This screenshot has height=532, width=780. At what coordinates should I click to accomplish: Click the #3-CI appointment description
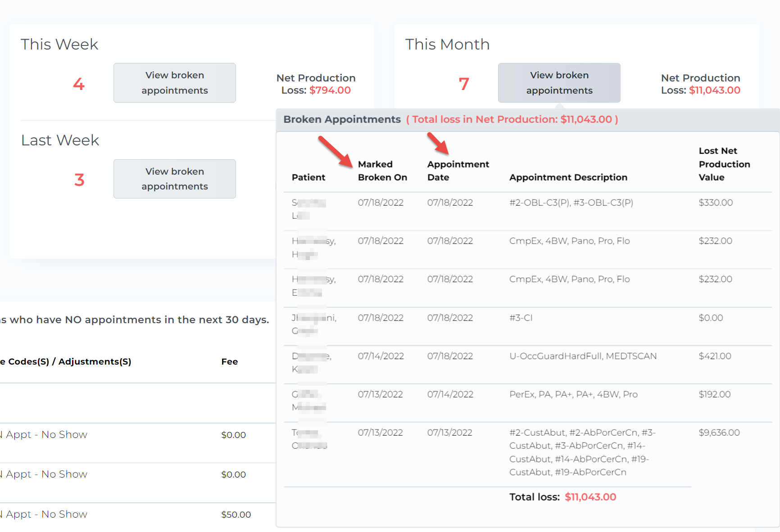[x=521, y=318]
